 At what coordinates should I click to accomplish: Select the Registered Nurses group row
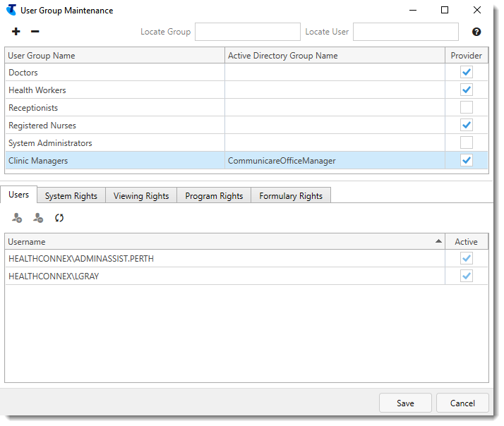pyautogui.click(x=246, y=126)
